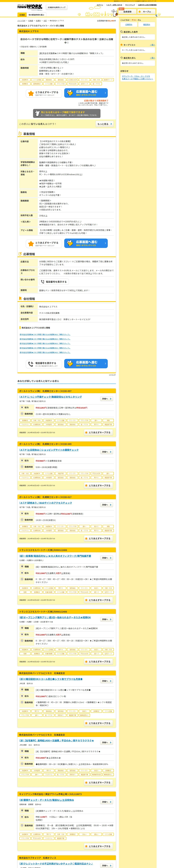
Task: Open the タウンワーク詐称メール注意 notice link
Action: pyautogui.click(x=137, y=78)
